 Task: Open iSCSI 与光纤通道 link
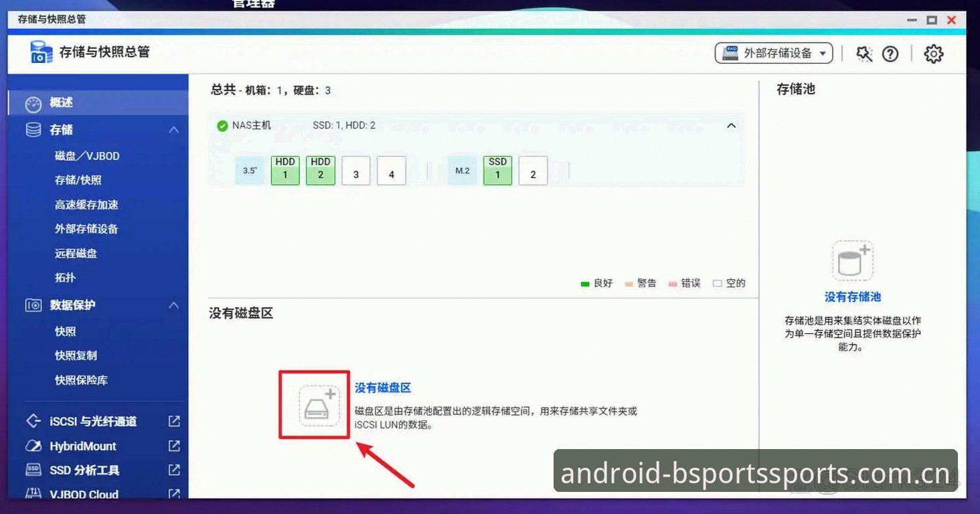(93, 422)
